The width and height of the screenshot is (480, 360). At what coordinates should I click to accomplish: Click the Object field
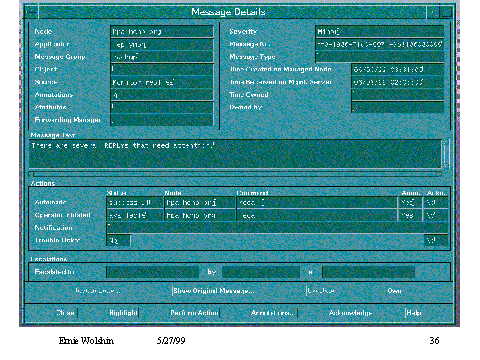coord(162,70)
